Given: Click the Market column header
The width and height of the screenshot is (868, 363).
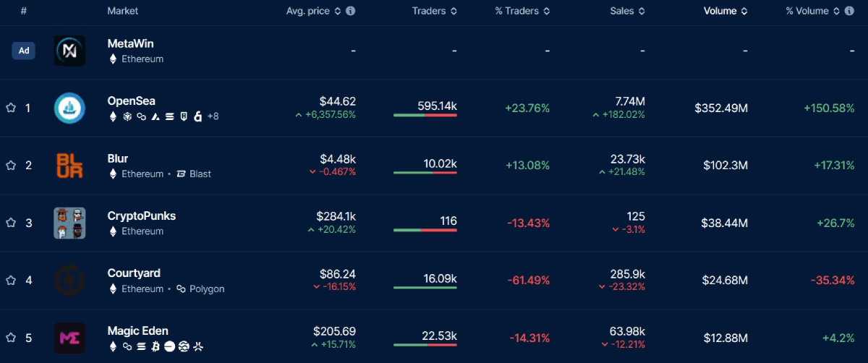Looking at the screenshot, I should click(123, 12).
